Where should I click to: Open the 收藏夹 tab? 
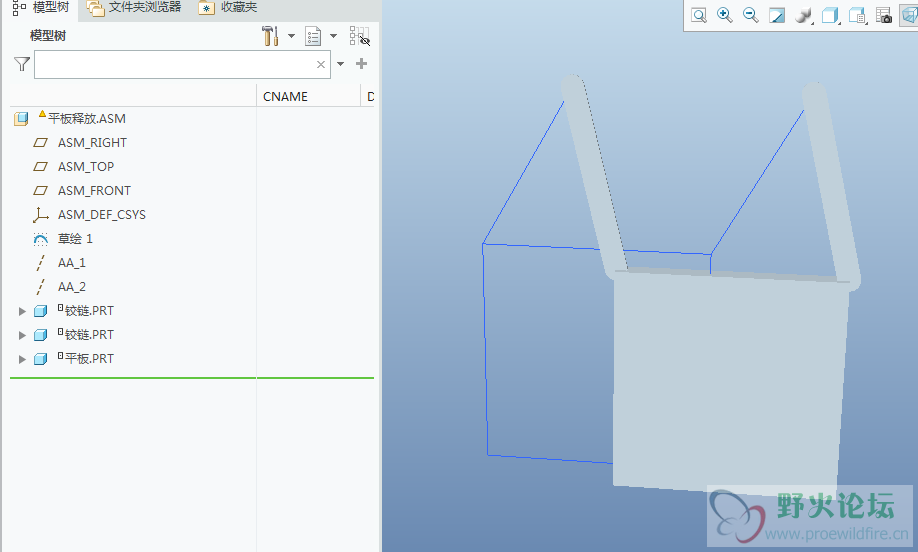228,8
